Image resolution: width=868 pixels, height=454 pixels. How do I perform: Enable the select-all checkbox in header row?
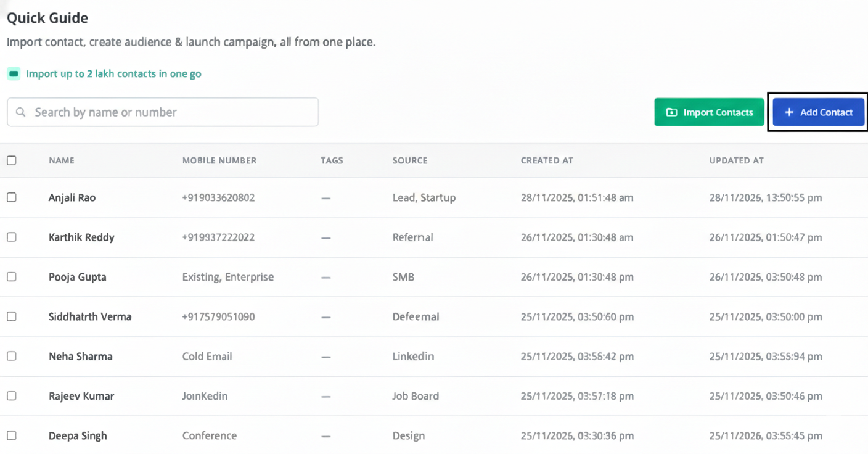[x=11, y=160]
